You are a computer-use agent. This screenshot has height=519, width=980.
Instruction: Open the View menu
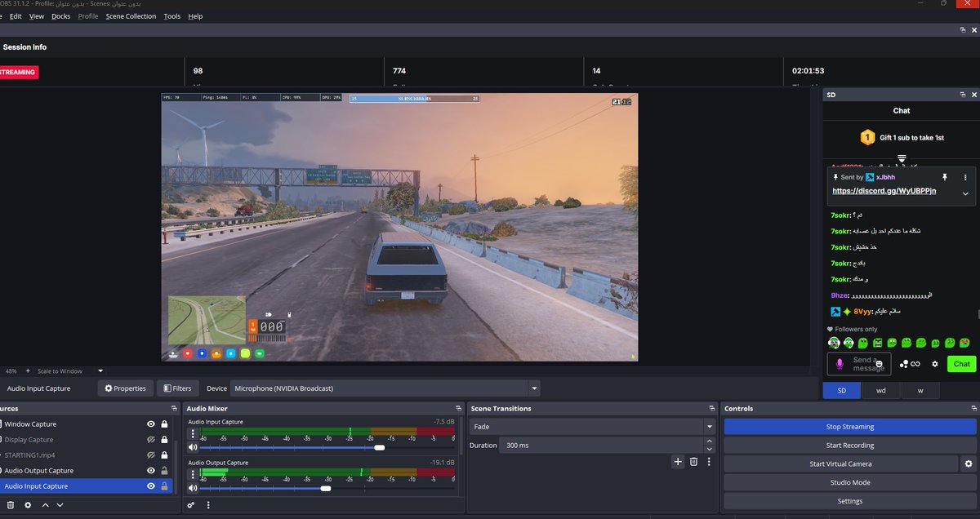click(x=37, y=16)
